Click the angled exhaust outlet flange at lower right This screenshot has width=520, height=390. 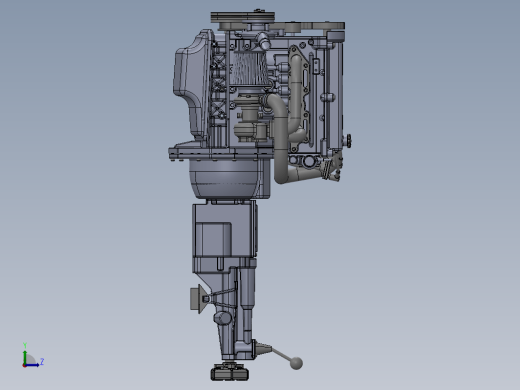pos(333,167)
